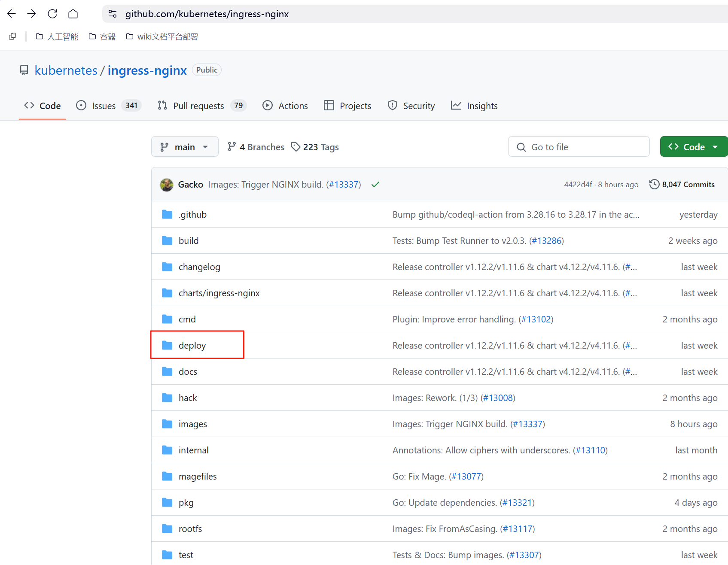Open PR #13008 in hack row

pos(498,398)
